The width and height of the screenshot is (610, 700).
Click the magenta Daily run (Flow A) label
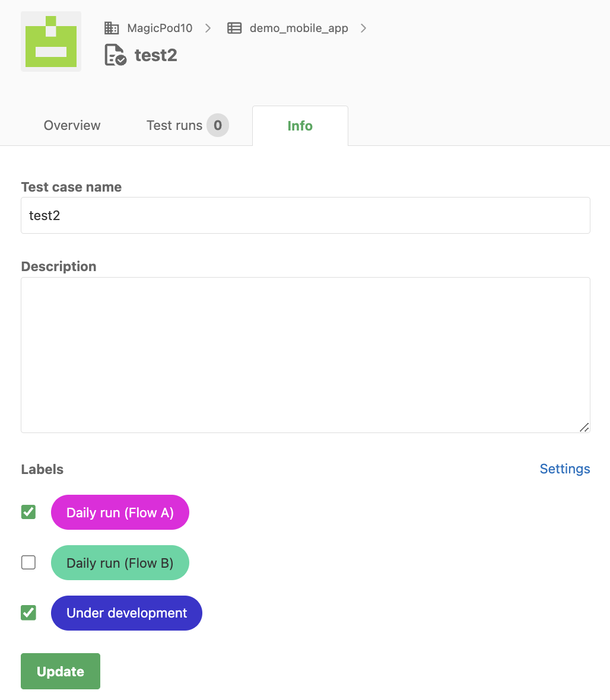pyautogui.click(x=120, y=513)
